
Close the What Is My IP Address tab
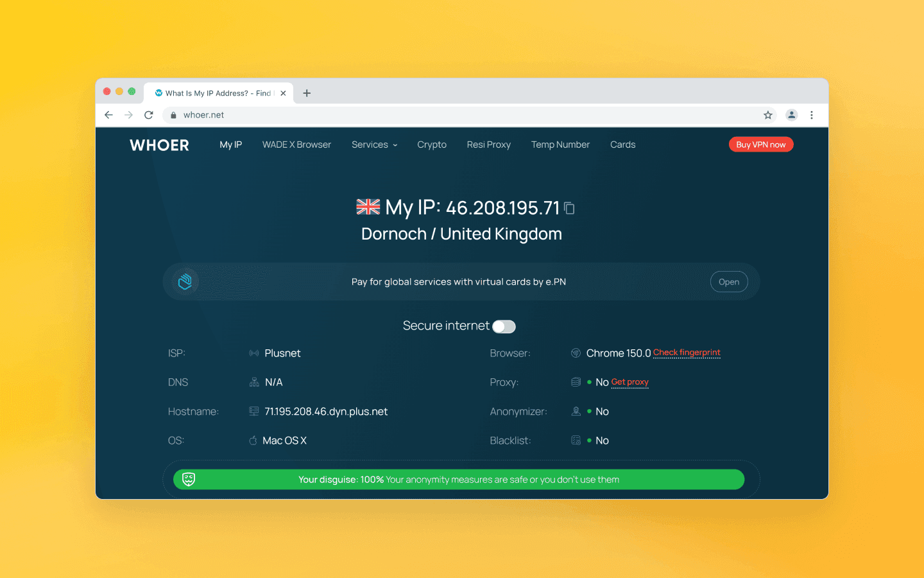(x=283, y=93)
